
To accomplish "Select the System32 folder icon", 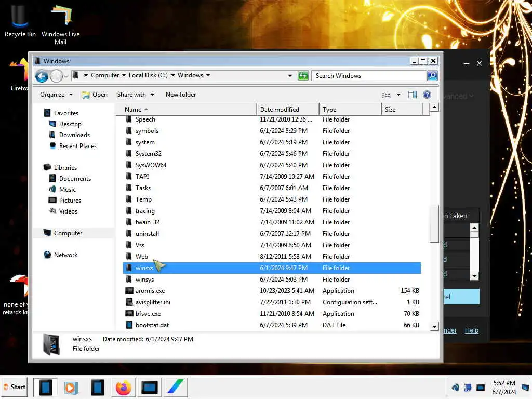I will coord(129,154).
